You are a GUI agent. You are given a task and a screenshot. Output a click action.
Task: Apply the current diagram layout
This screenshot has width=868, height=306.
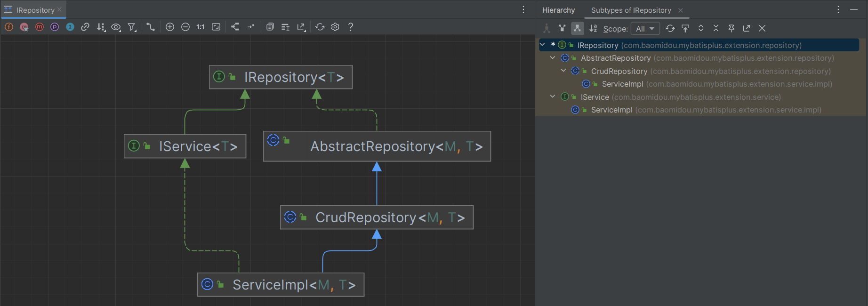pos(235,27)
